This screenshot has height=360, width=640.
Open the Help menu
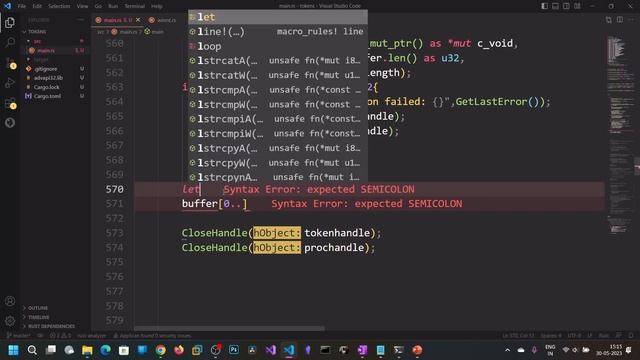pyautogui.click(x=157, y=6)
